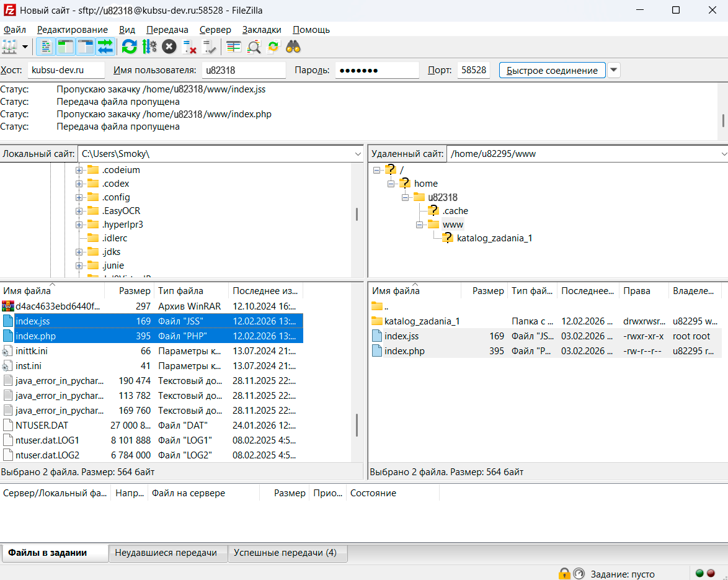Collapse the remote u82318 folder node

[x=406, y=197]
